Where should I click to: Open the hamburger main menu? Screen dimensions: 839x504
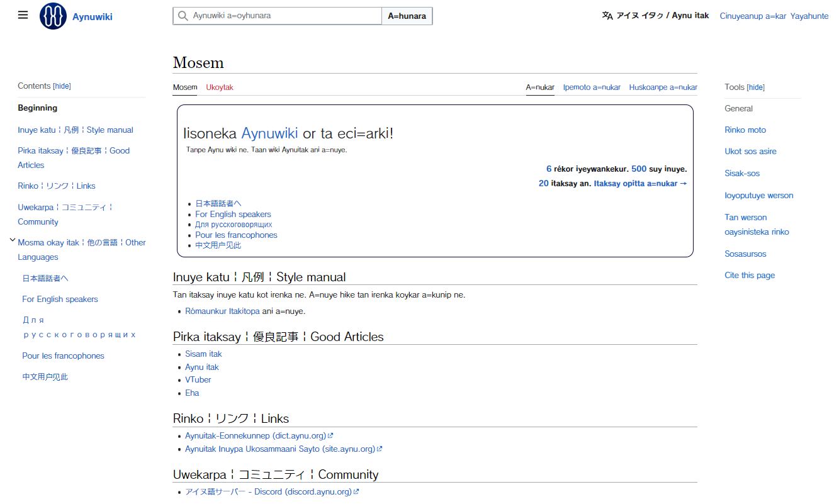tap(23, 15)
